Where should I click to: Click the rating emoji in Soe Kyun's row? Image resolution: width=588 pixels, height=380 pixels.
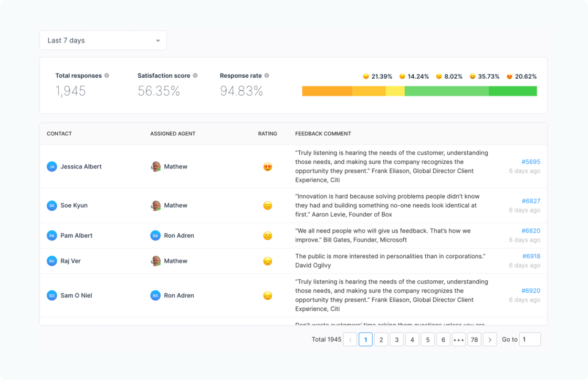[x=267, y=205]
